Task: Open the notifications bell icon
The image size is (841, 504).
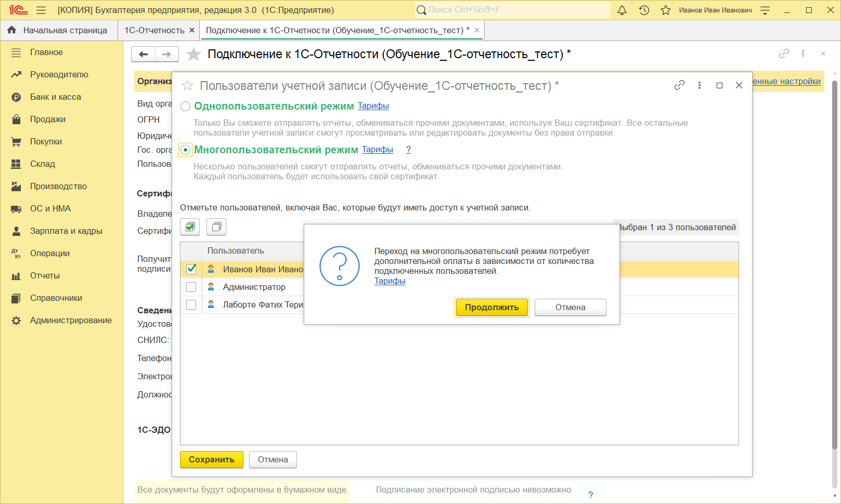Action: 622,10
